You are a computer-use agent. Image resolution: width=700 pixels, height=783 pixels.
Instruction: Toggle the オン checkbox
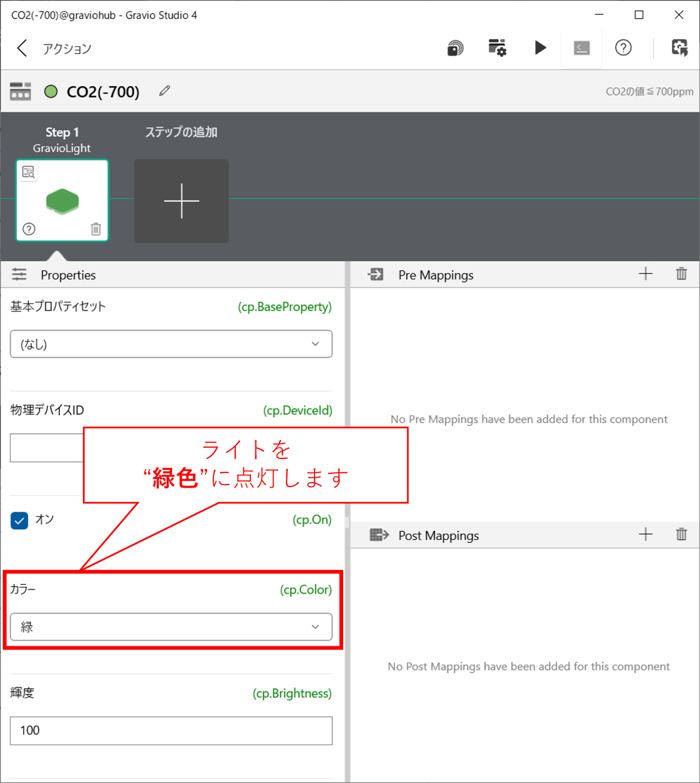pos(19,520)
